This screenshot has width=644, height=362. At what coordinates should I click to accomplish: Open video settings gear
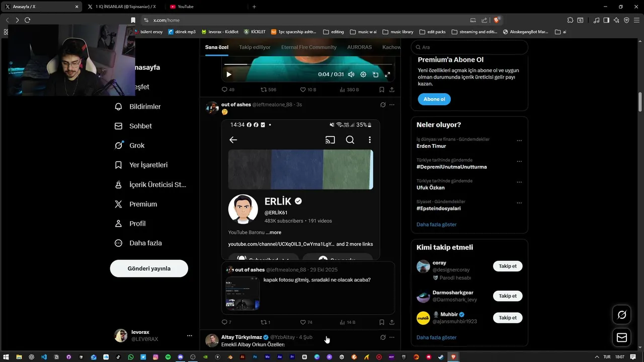coord(363,74)
